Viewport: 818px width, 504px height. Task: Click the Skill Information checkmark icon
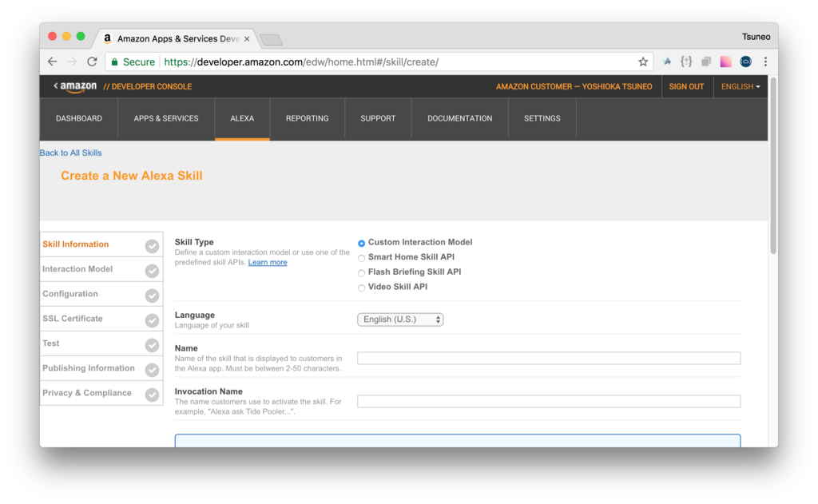click(x=152, y=246)
